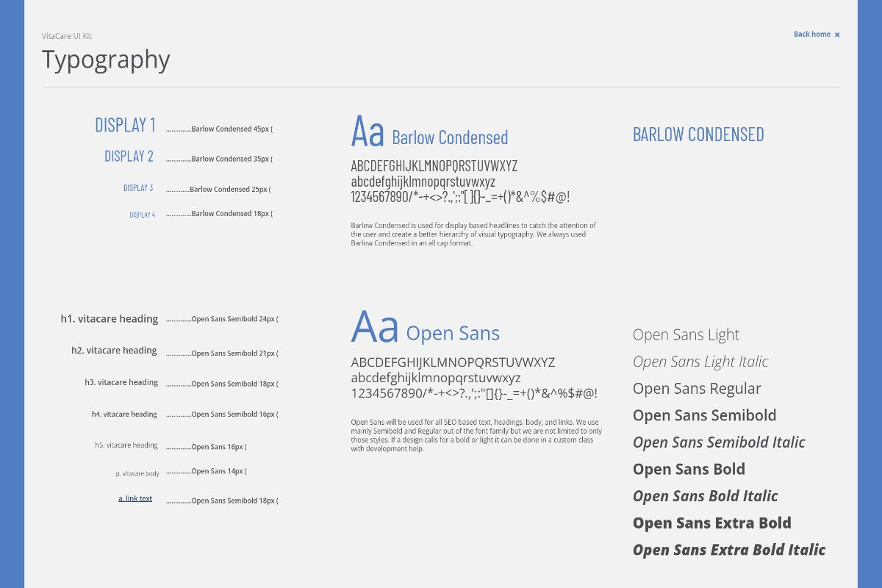The image size is (882, 588).
Task: Click the 'p. vitacare body' sample text
Action: [137, 474]
